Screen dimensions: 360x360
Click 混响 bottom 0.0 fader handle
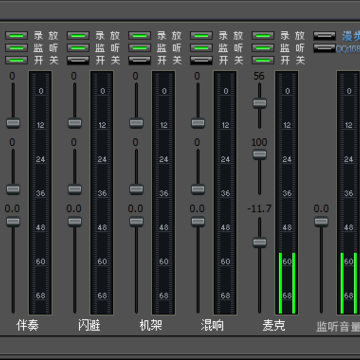pos(198,222)
